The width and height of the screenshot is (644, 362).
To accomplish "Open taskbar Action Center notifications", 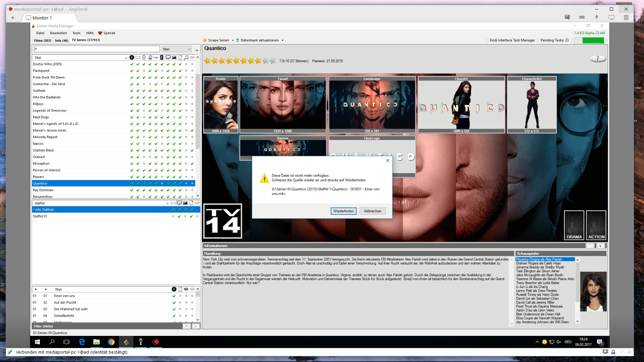I will tap(600, 342).
